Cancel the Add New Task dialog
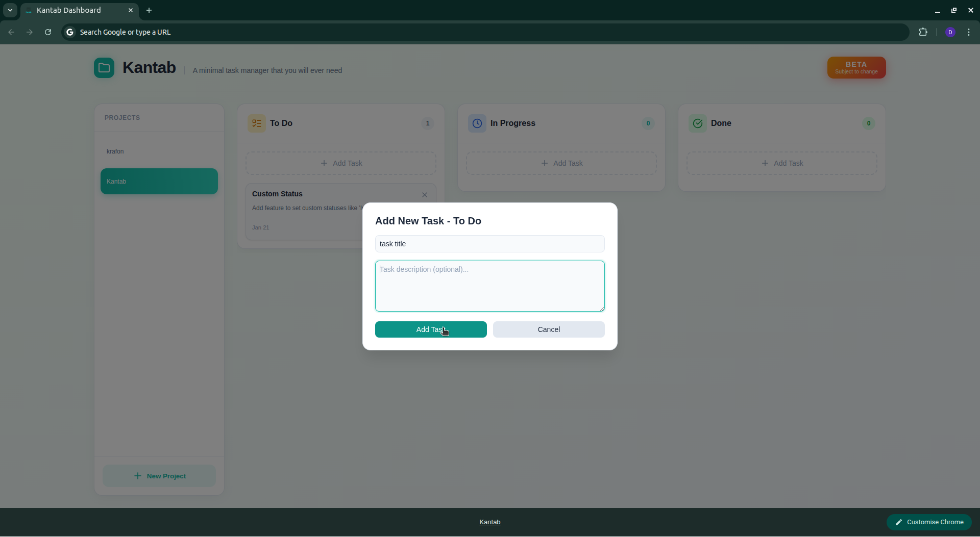The height and width of the screenshot is (537, 980). [x=549, y=329]
